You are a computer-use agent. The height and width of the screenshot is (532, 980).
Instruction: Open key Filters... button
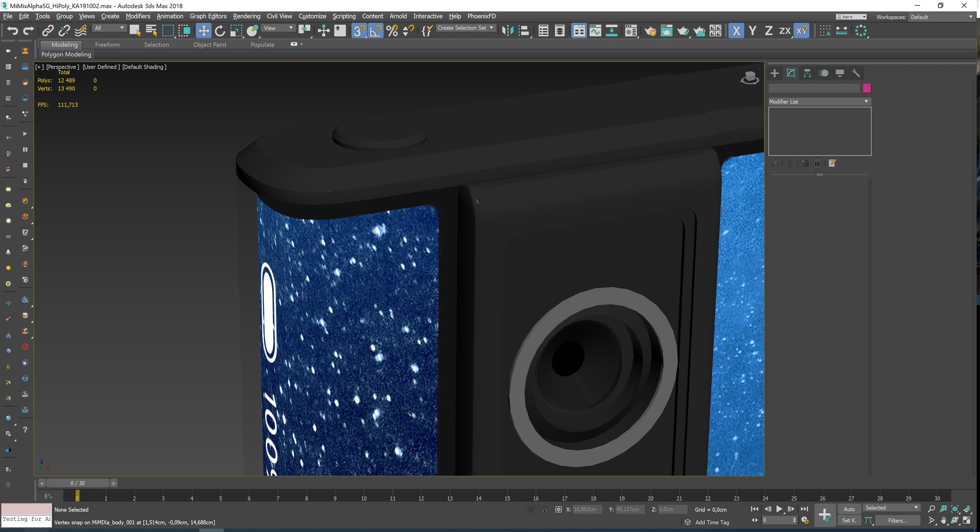pos(897,520)
